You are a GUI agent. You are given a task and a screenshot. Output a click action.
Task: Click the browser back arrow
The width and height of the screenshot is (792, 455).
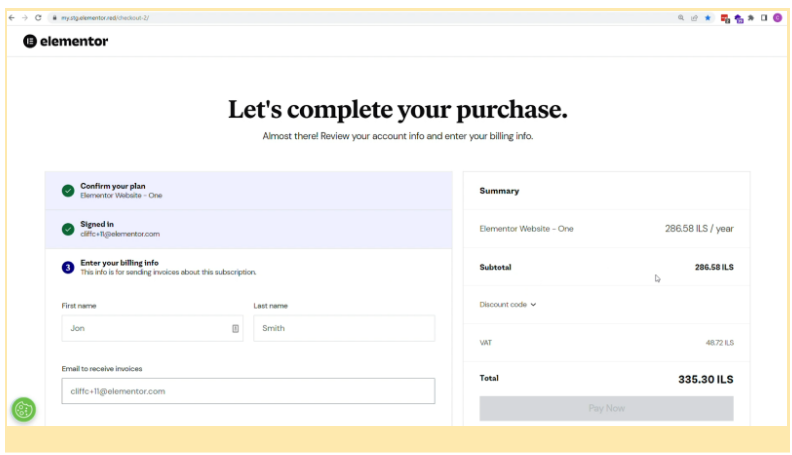(12, 18)
